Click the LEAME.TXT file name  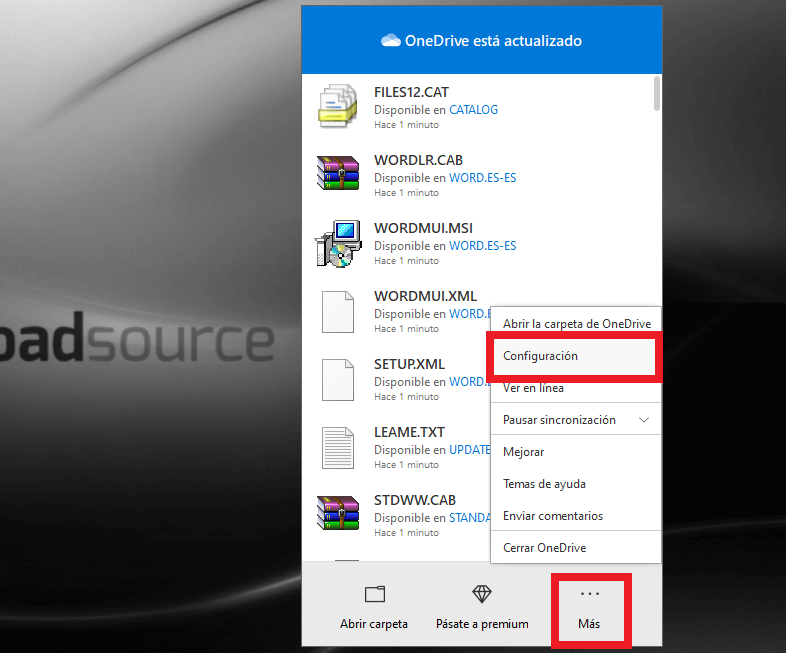tap(410, 432)
